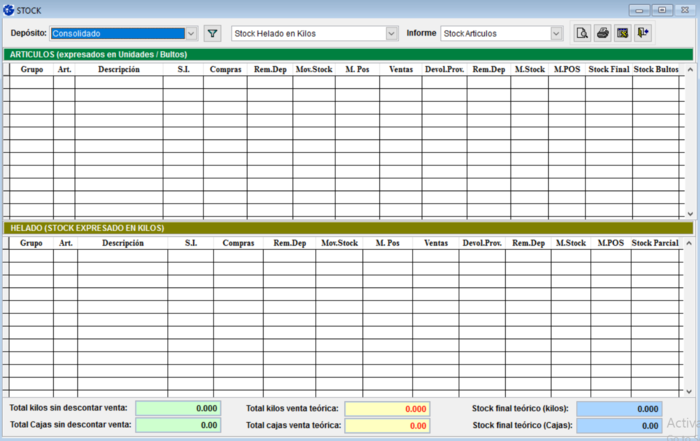This screenshot has height=441, width=700.
Task: Click the Descripción column header in Articulos
Action: coord(118,70)
